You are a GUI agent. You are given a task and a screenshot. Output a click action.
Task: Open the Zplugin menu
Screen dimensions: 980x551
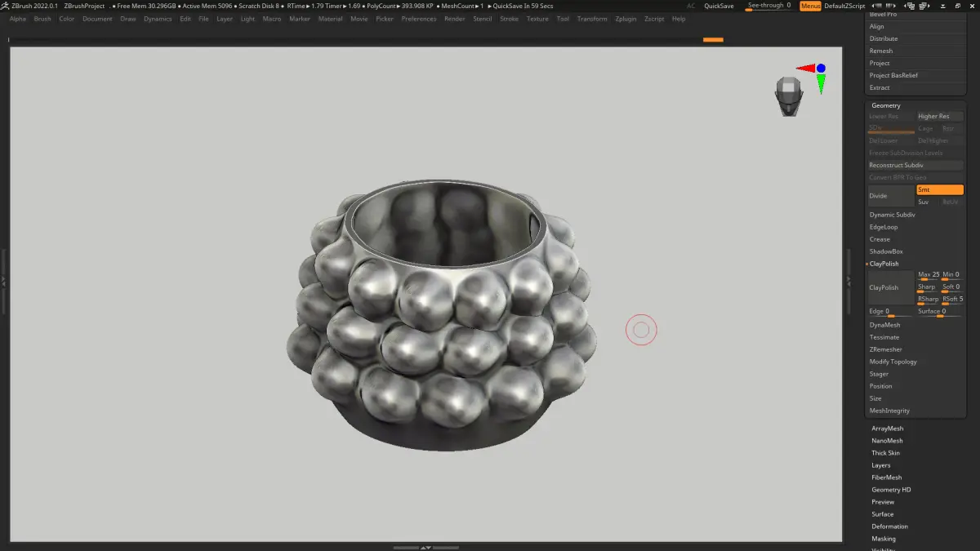(626, 19)
